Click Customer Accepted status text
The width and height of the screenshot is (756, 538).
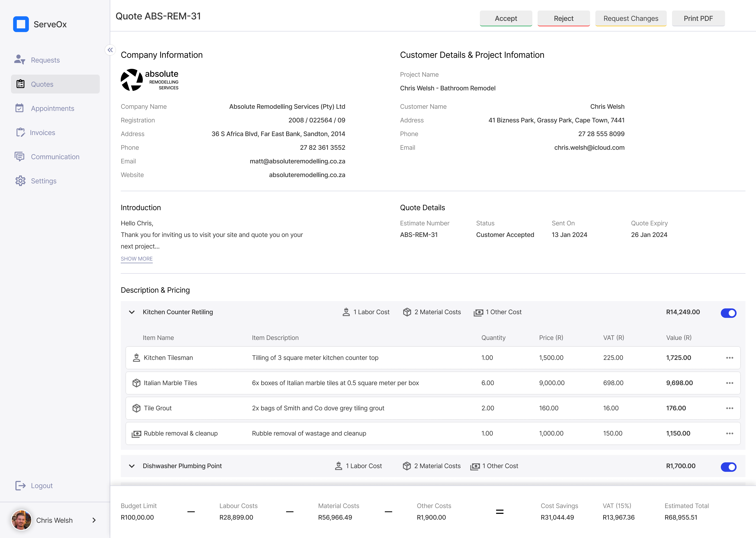coord(505,235)
